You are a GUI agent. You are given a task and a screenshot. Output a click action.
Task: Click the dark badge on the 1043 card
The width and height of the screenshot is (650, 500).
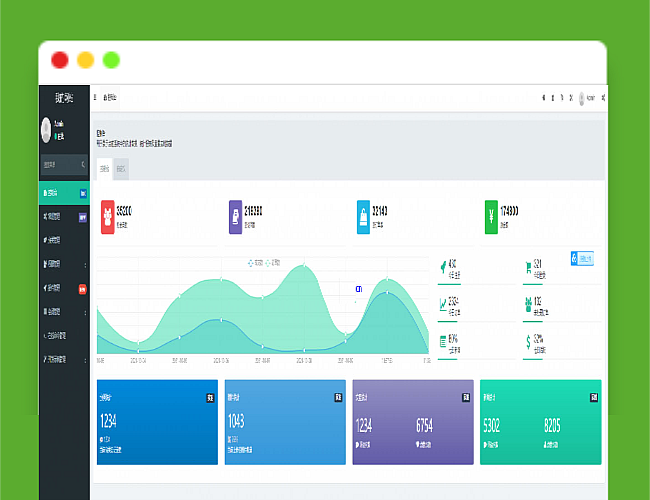click(x=338, y=397)
